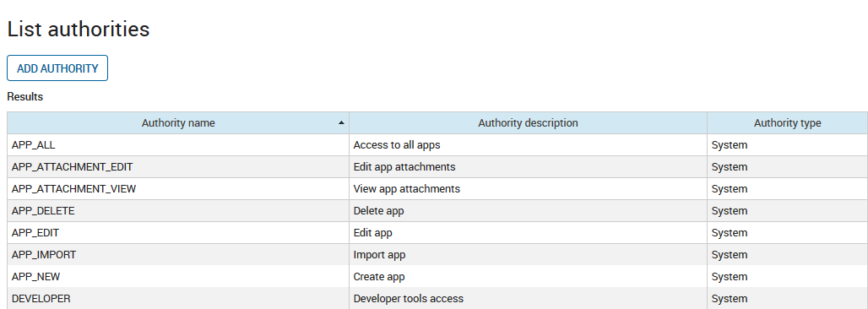Click the 'Results' label above the table

pyautogui.click(x=25, y=97)
